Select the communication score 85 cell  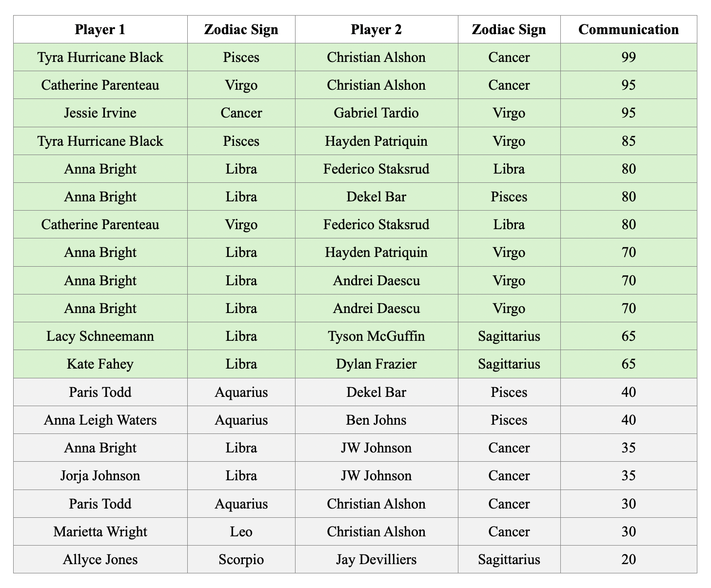[628, 141]
